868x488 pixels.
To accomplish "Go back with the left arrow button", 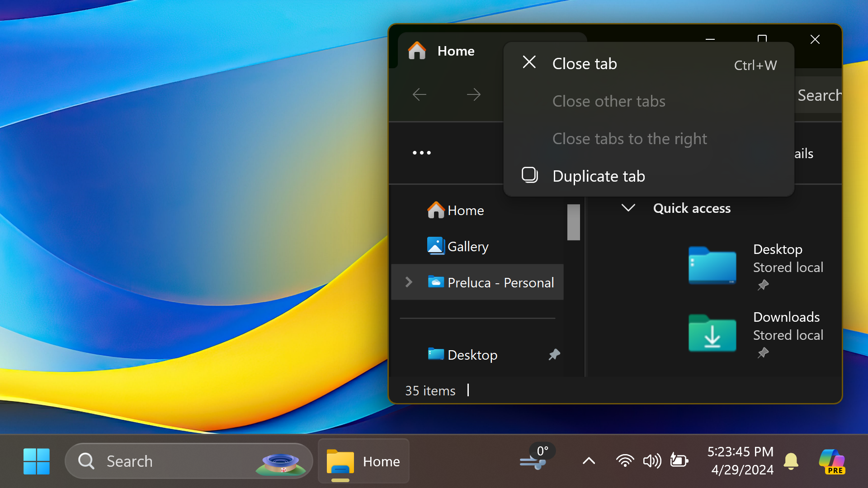I will [x=420, y=94].
